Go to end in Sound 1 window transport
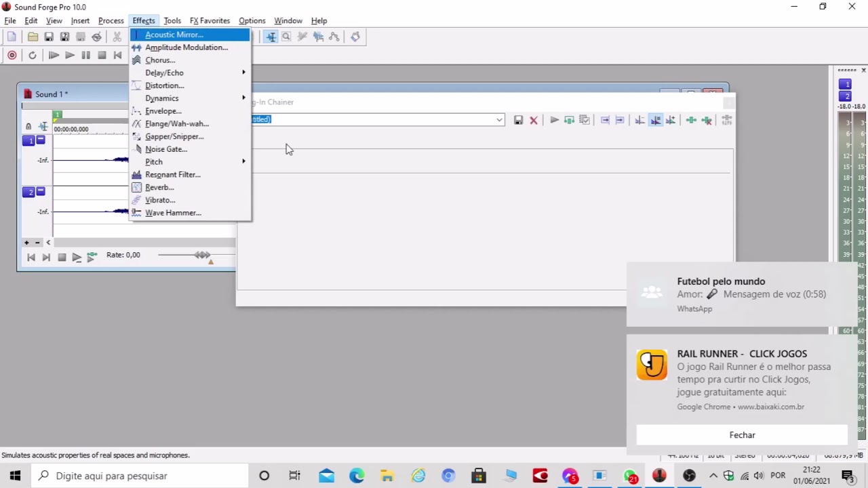Viewport: 868px width, 488px height. point(46,258)
